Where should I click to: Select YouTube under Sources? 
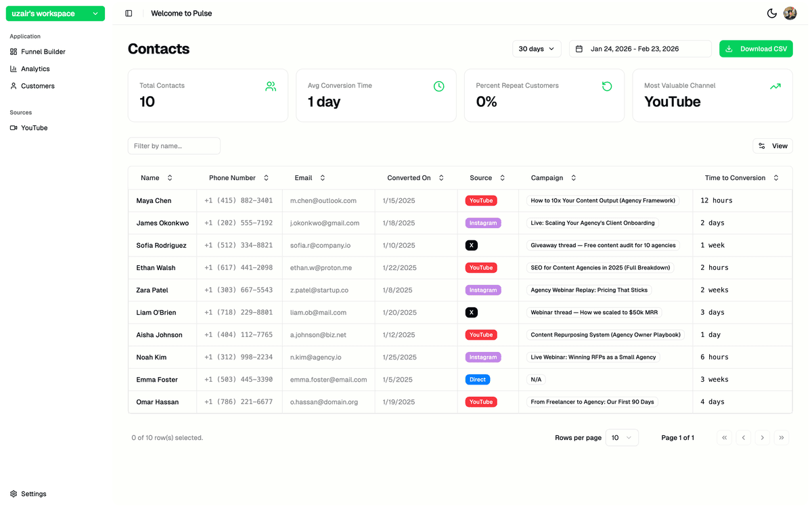[x=34, y=128]
